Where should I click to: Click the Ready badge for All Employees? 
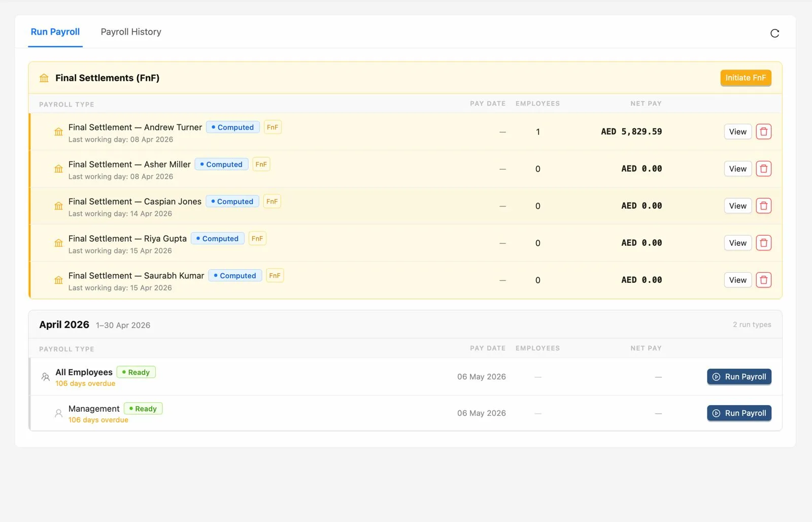coord(136,372)
